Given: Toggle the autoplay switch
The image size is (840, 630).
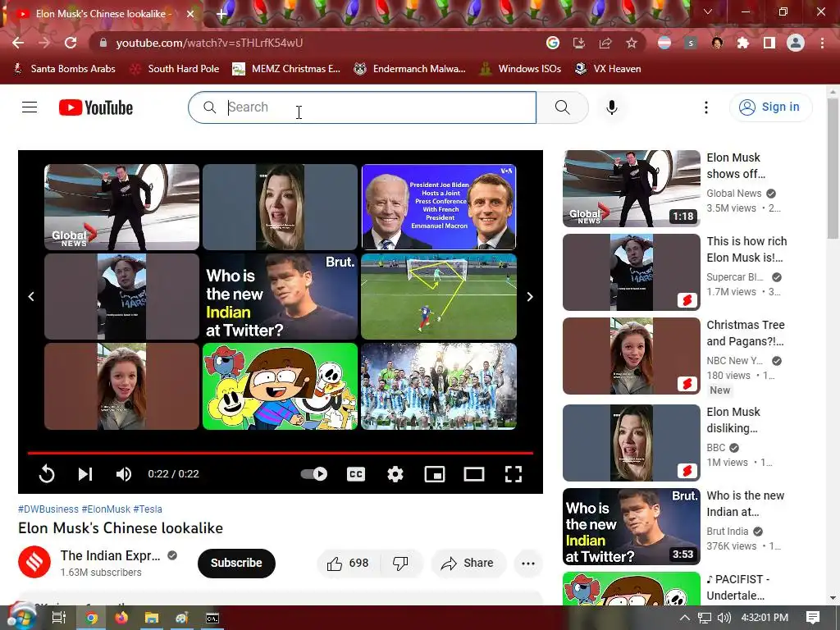Looking at the screenshot, I should coord(314,473).
